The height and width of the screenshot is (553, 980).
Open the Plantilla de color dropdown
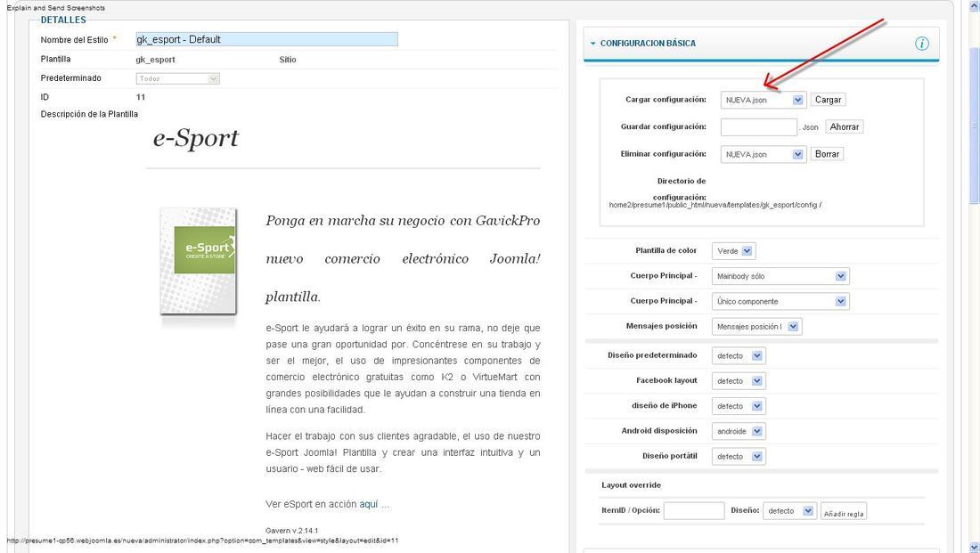point(734,251)
